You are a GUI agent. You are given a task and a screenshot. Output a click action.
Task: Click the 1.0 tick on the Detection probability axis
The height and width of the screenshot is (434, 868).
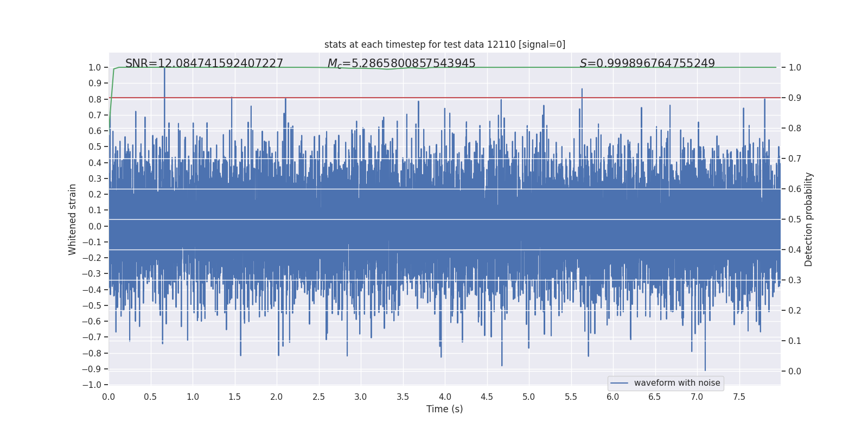point(795,67)
